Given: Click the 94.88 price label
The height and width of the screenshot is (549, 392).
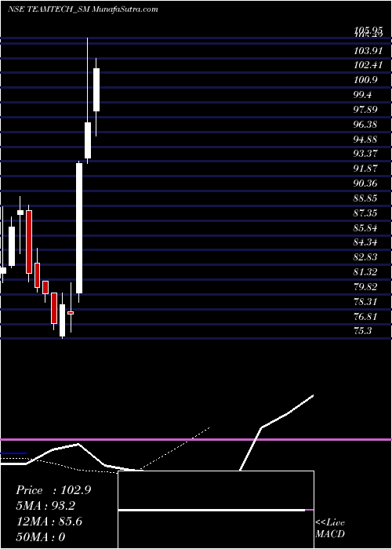Looking at the screenshot, I should click(x=366, y=140).
